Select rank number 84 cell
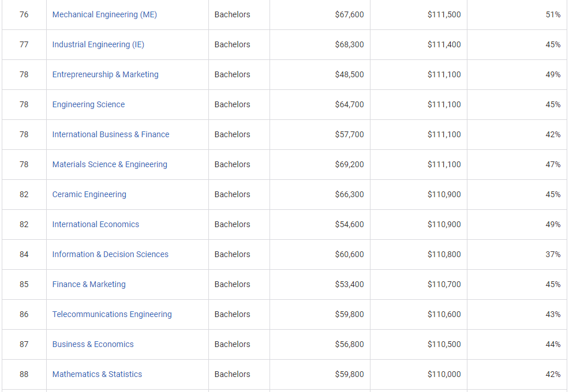The height and width of the screenshot is (392, 569). (x=24, y=254)
